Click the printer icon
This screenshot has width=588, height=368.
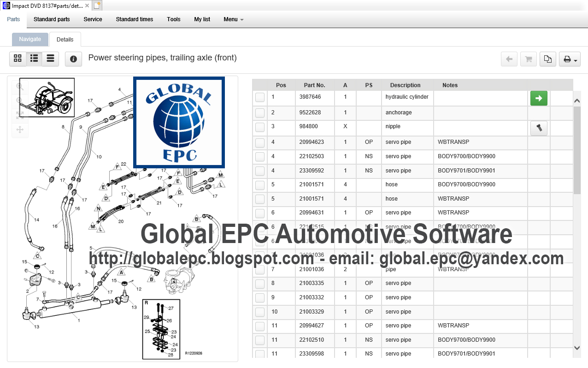coord(567,59)
